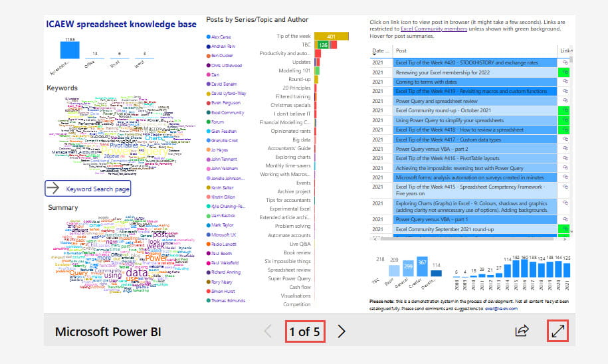Filter by author Simon Hurst in legend
Image resolution: width=608 pixels, height=364 pixels.
point(223,291)
